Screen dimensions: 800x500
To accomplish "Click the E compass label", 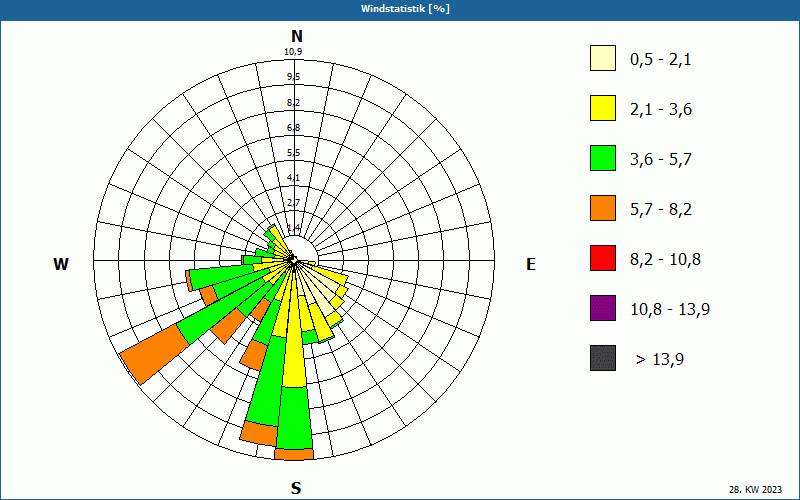I will tap(531, 264).
